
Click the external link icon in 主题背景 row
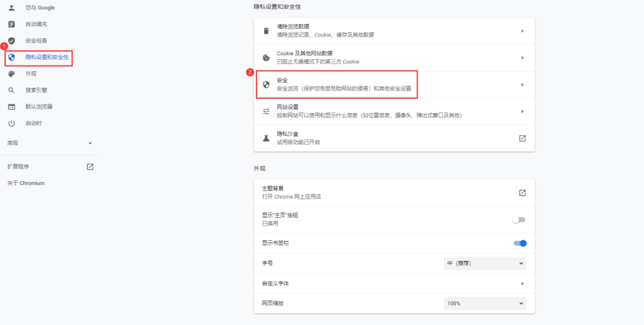[523, 193]
